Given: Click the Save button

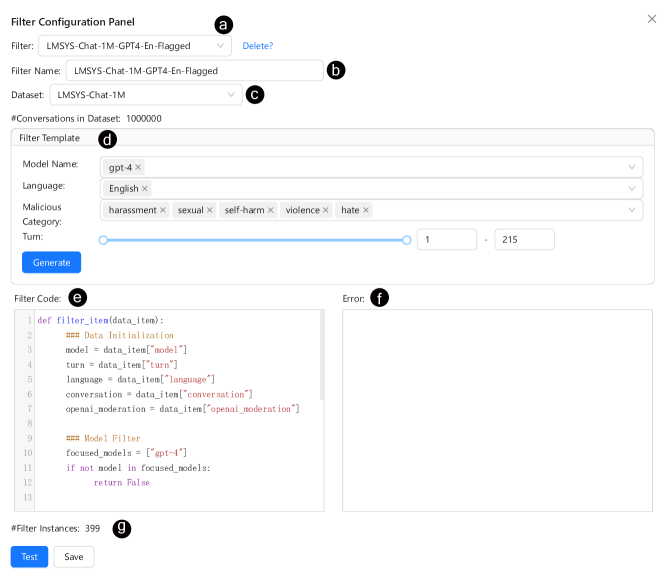Looking at the screenshot, I should 74,557.
